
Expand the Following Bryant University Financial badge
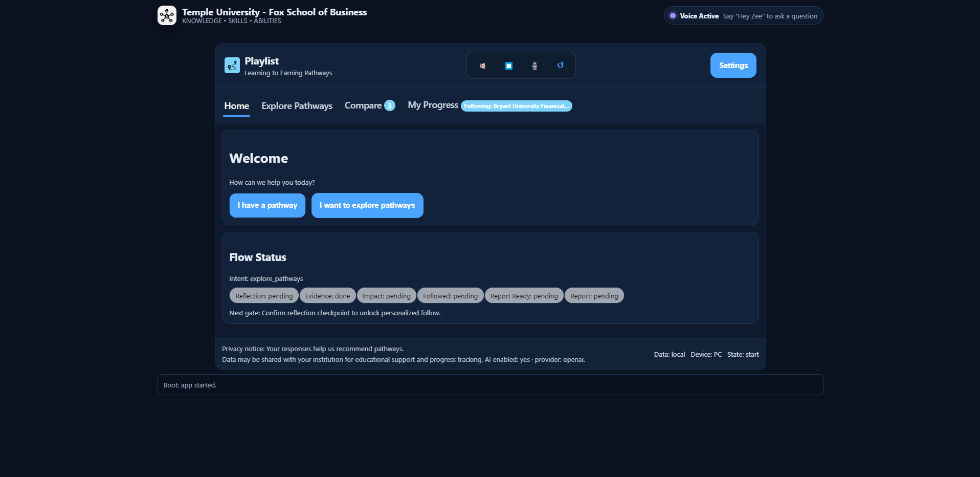click(x=516, y=106)
